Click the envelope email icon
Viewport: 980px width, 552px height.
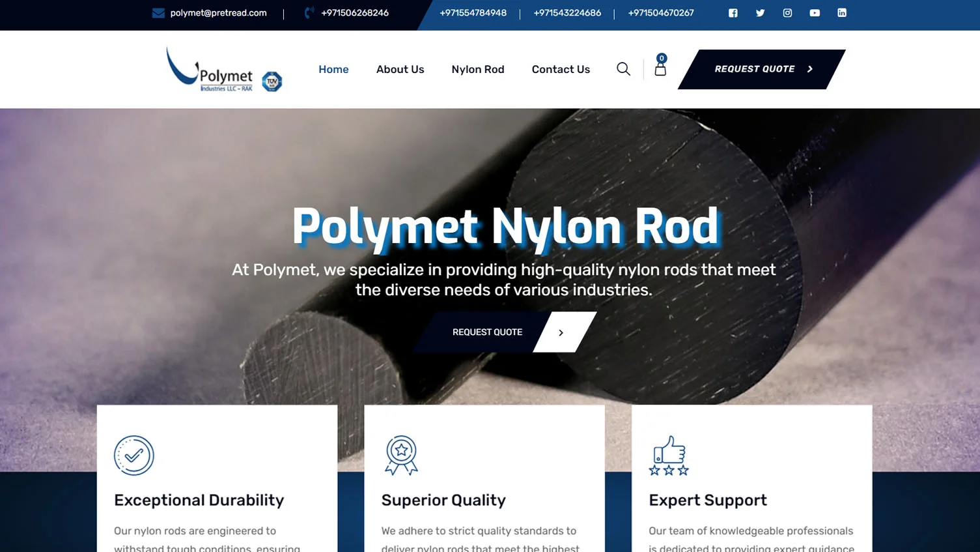[158, 13]
